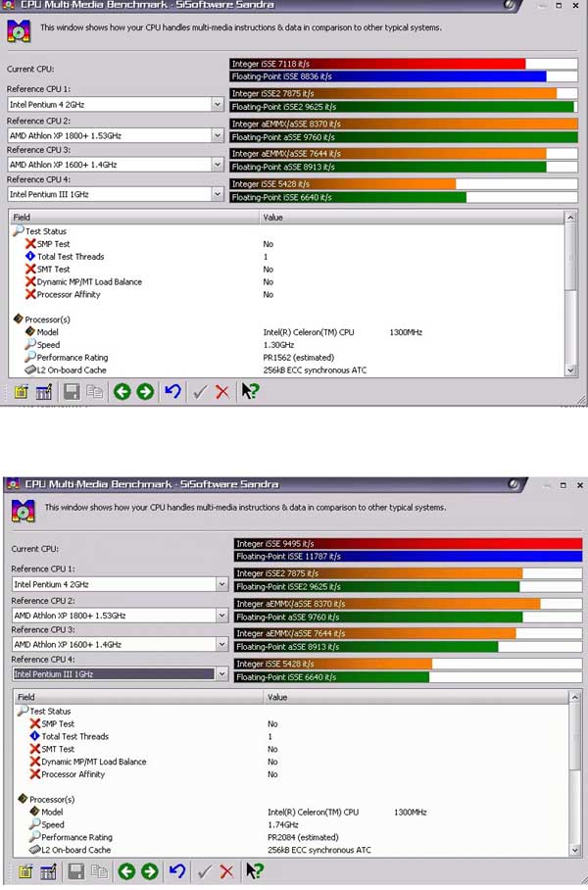Screen dimensions: 588x890
Task: Click the Value column header in the upper window
Action: (x=412, y=218)
